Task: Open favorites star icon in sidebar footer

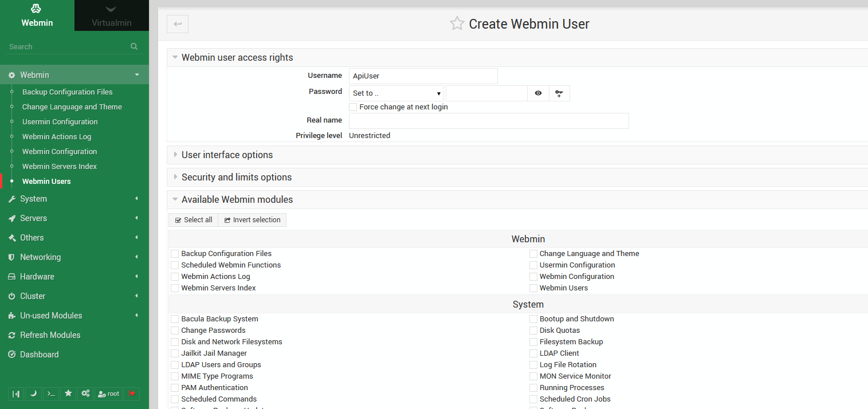Action: [68, 394]
